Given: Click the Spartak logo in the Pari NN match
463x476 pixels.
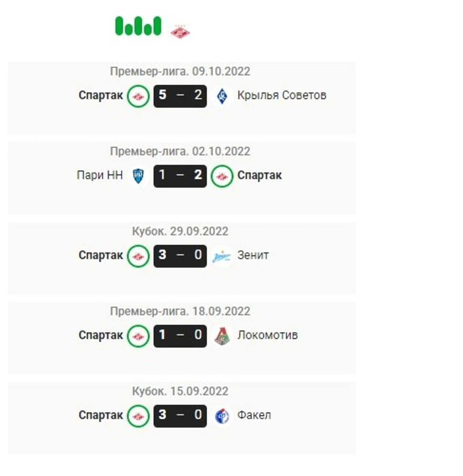Looking at the screenshot, I should point(222,176).
